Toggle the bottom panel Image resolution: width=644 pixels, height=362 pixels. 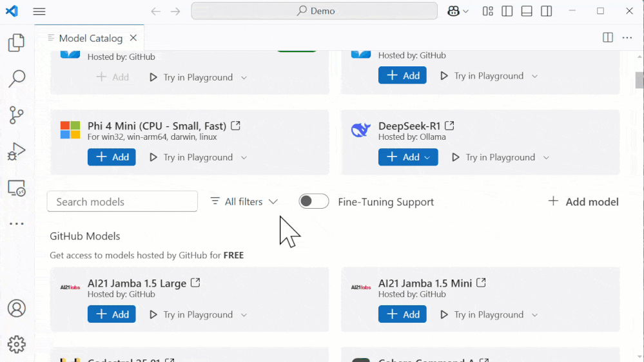(527, 11)
